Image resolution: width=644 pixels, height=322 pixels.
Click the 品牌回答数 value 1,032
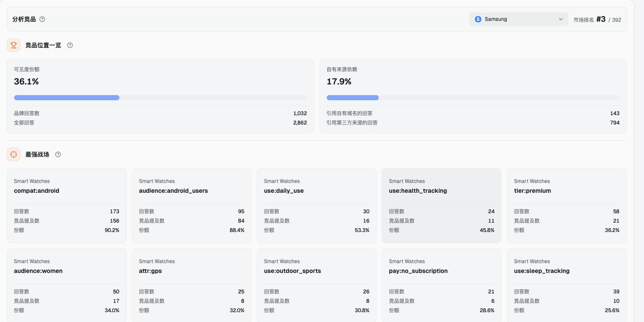point(300,113)
